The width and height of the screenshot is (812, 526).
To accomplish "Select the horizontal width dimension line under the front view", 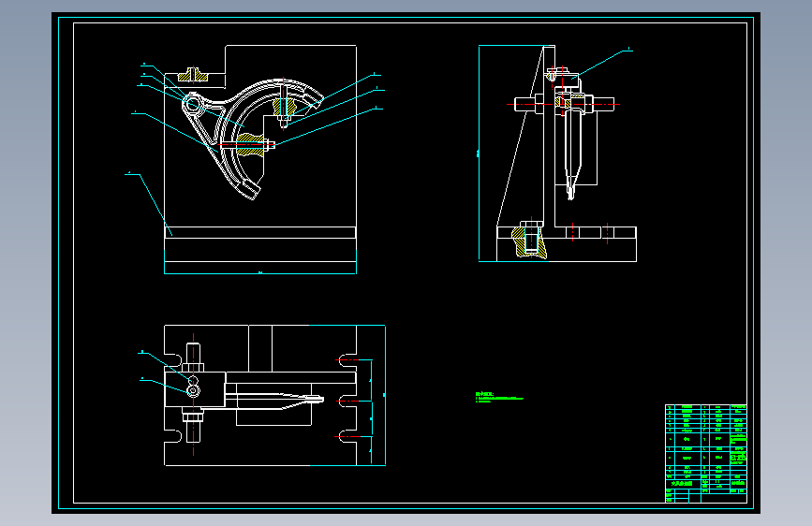I will click(260, 273).
